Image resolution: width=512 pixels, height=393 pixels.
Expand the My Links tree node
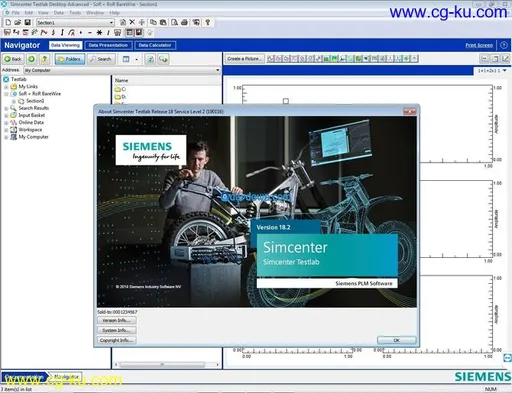[6, 87]
